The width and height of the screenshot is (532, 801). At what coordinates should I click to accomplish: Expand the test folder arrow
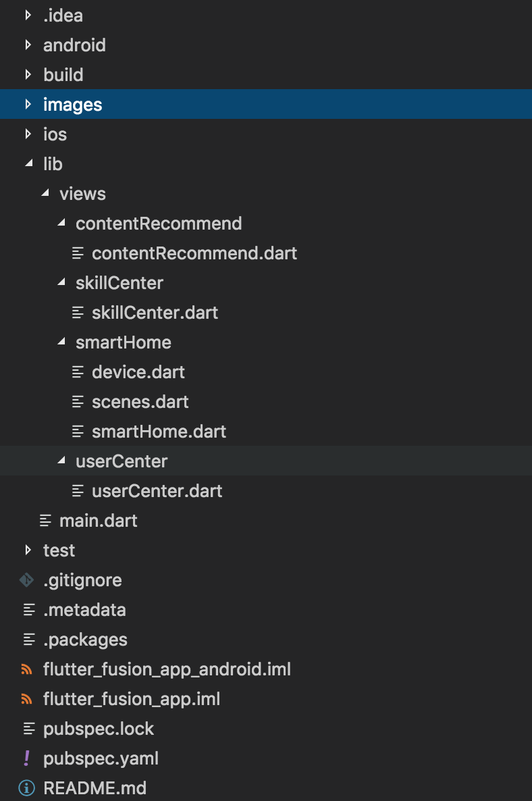pyautogui.click(x=28, y=550)
